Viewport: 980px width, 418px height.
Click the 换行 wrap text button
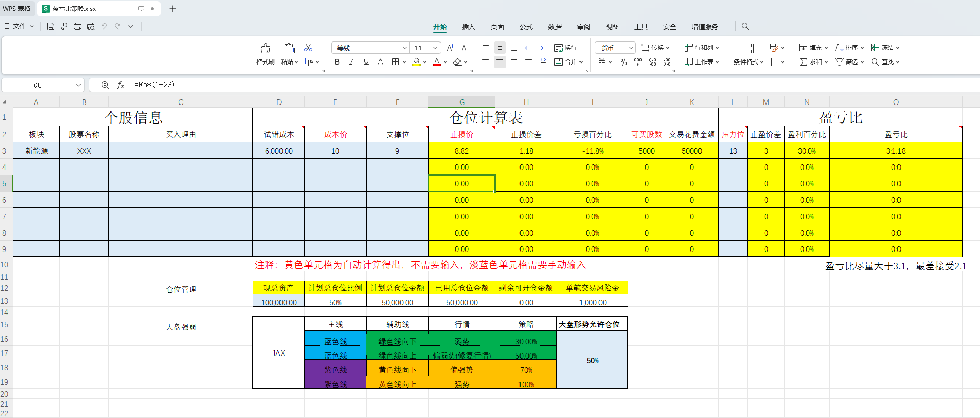566,48
